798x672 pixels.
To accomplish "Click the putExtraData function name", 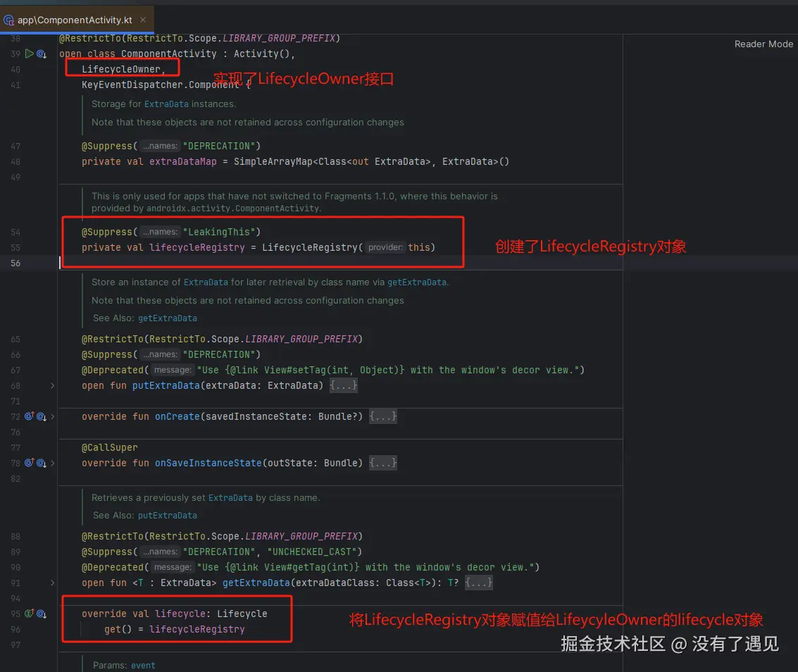I will [x=166, y=385].
